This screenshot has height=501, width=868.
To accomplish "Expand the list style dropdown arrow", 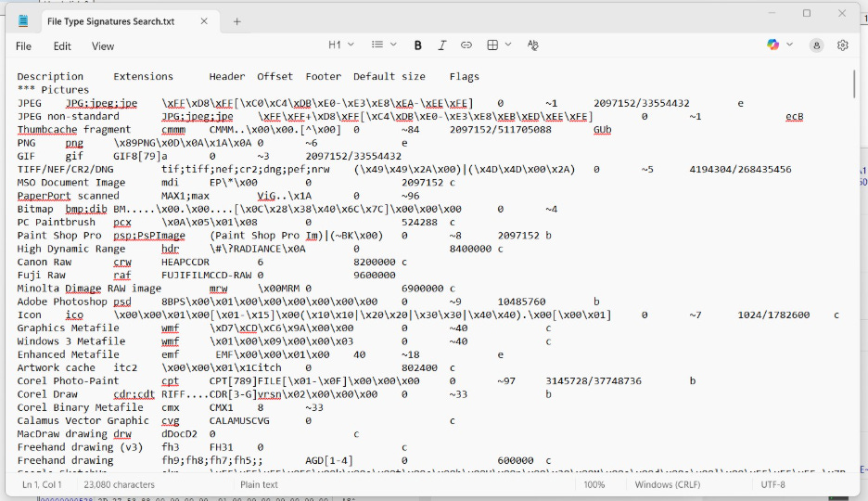I will click(393, 45).
